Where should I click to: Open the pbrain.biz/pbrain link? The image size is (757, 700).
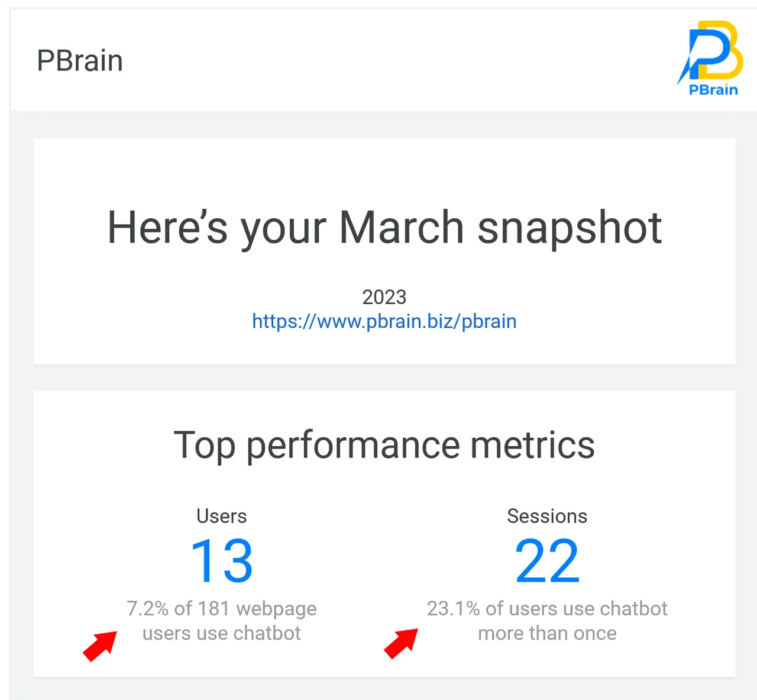384,321
